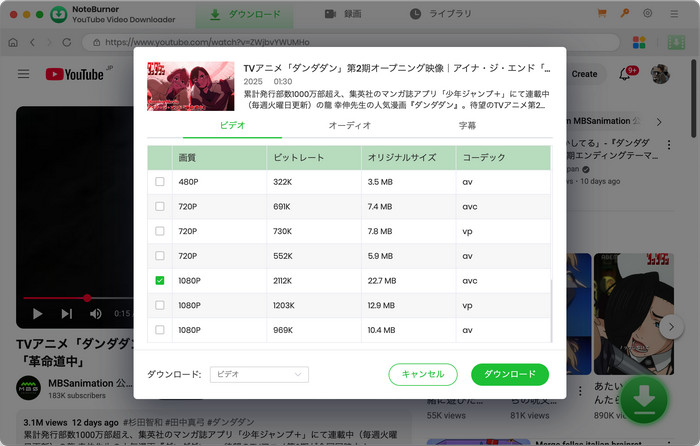
Task: Click the オリジナルサイズ column header
Action: point(408,158)
